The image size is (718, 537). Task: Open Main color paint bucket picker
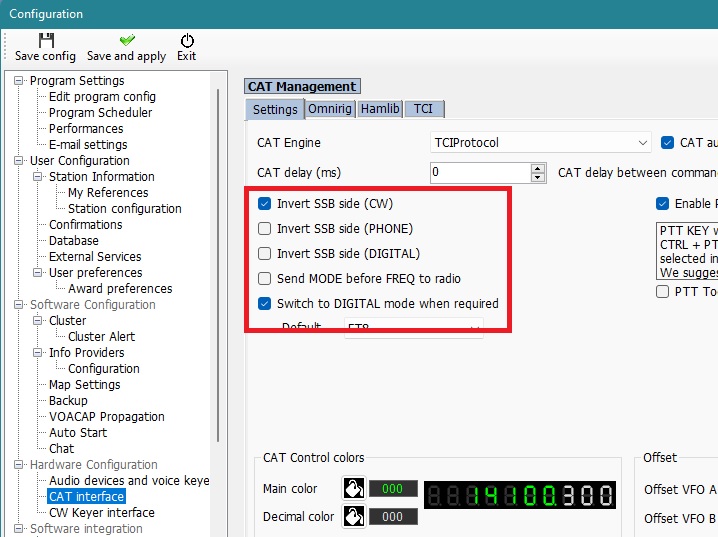(354, 488)
